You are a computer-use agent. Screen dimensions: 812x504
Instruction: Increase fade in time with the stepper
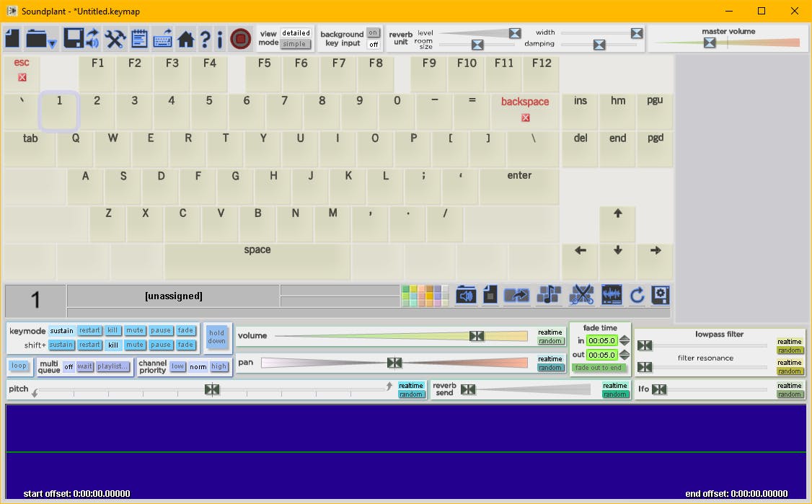[623, 339]
